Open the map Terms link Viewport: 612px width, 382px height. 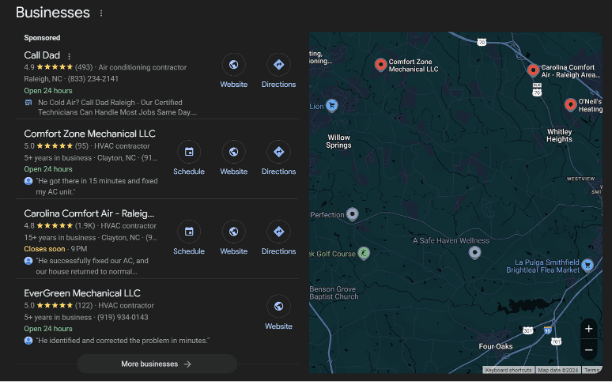coord(592,370)
